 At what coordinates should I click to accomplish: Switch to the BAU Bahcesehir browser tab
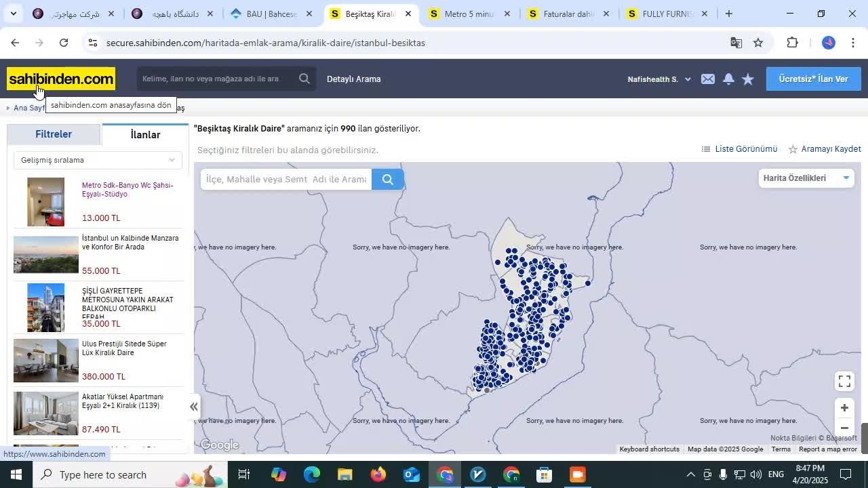click(271, 14)
